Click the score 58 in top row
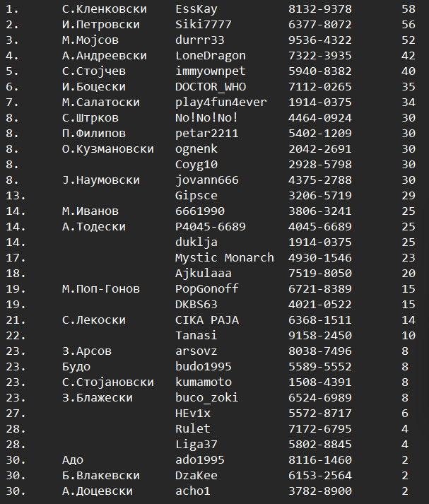Image resolution: width=429 pixels, height=504 pixels. (408, 9)
